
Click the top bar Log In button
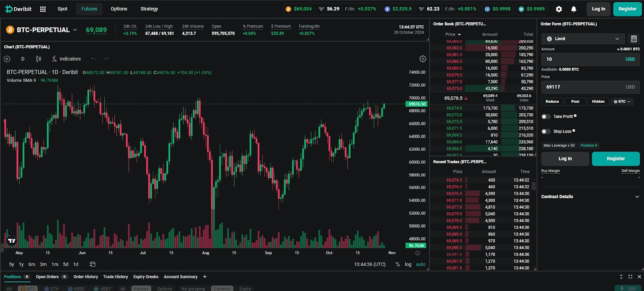(599, 9)
